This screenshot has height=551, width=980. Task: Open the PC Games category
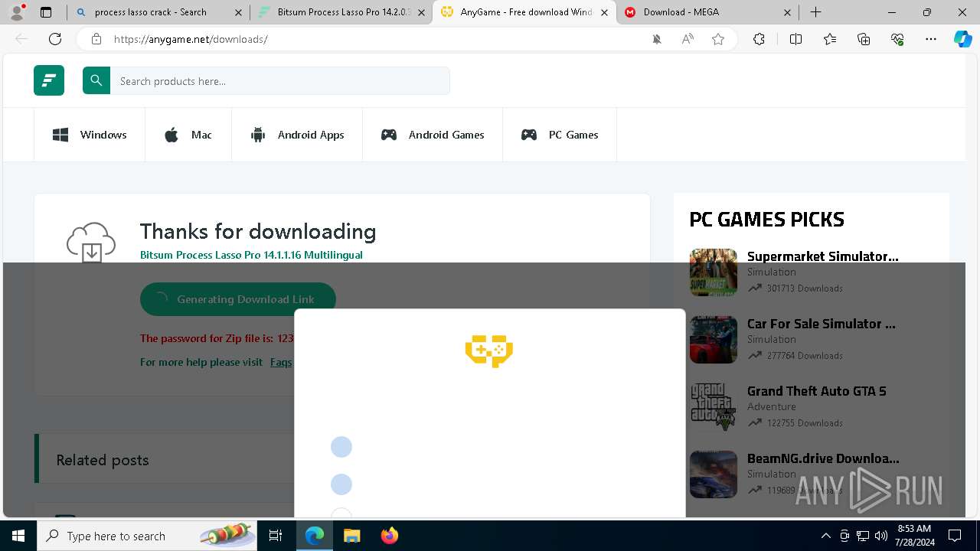pyautogui.click(x=560, y=135)
